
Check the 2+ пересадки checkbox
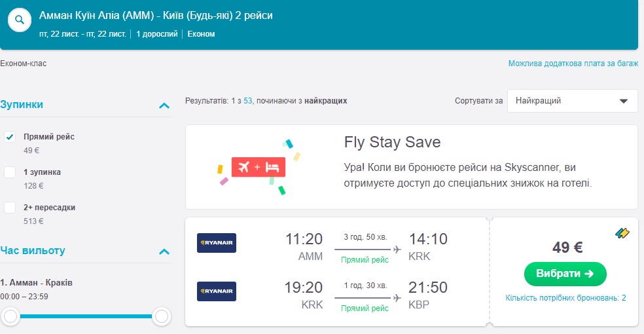click(x=10, y=208)
